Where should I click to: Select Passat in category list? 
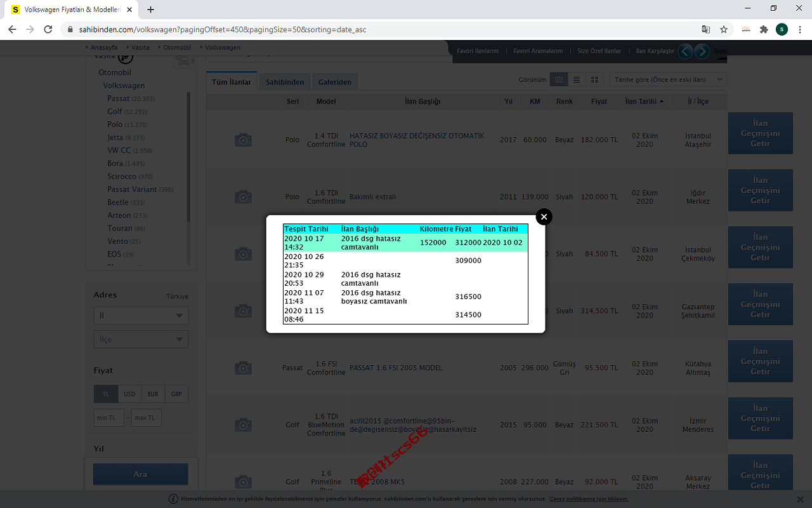coord(119,98)
